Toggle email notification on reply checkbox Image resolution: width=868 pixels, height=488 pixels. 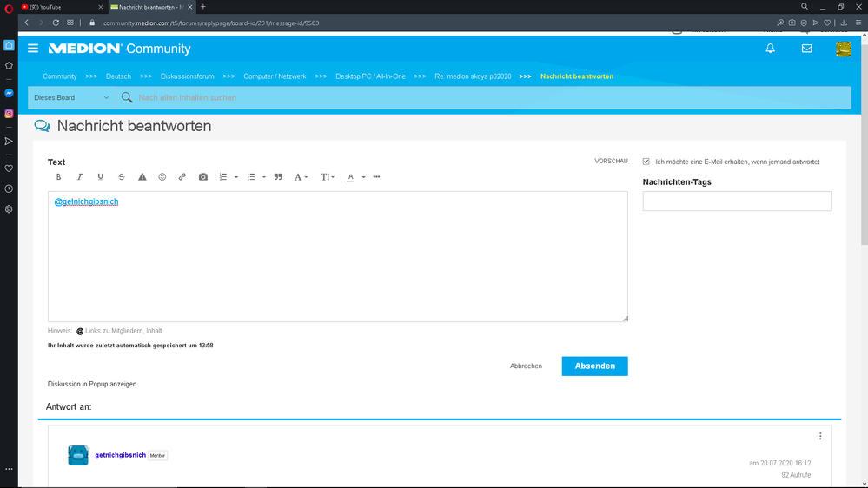(x=646, y=162)
